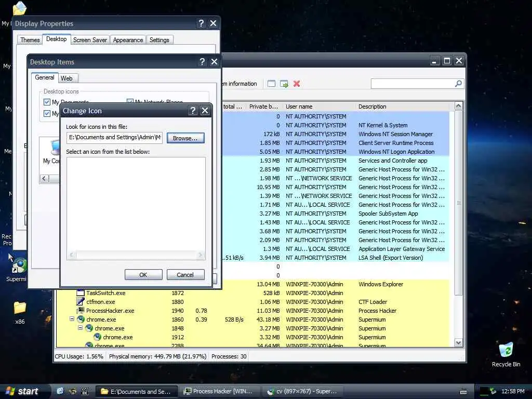
Task: Switch to the E:\Documents and Se... taskbar window
Action: click(137, 392)
